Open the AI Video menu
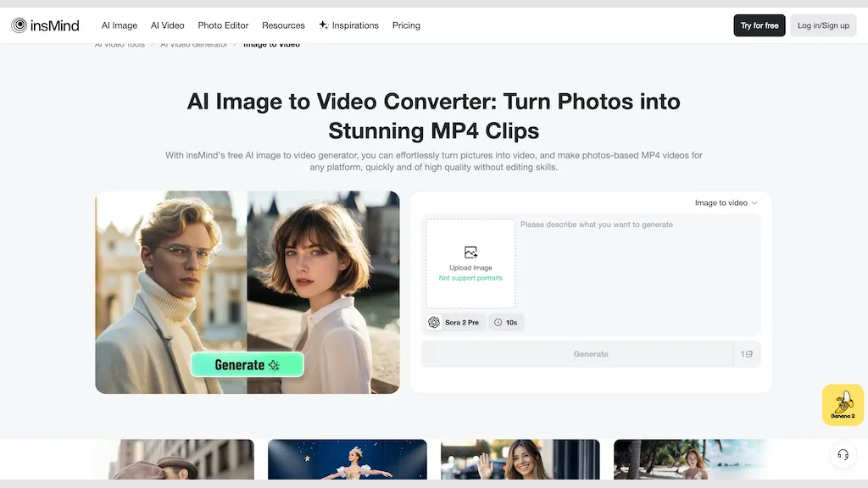The width and height of the screenshot is (868, 488). [x=167, y=25]
